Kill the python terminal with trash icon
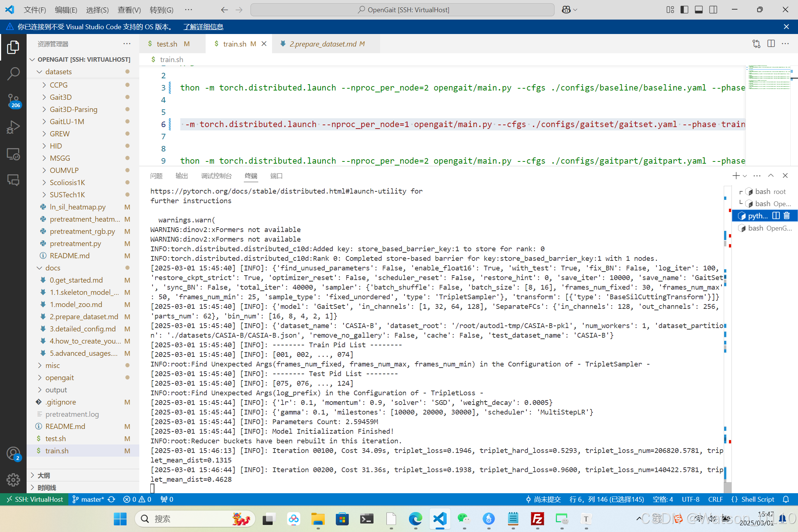Screen dimensions: 798x532 tap(787, 216)
